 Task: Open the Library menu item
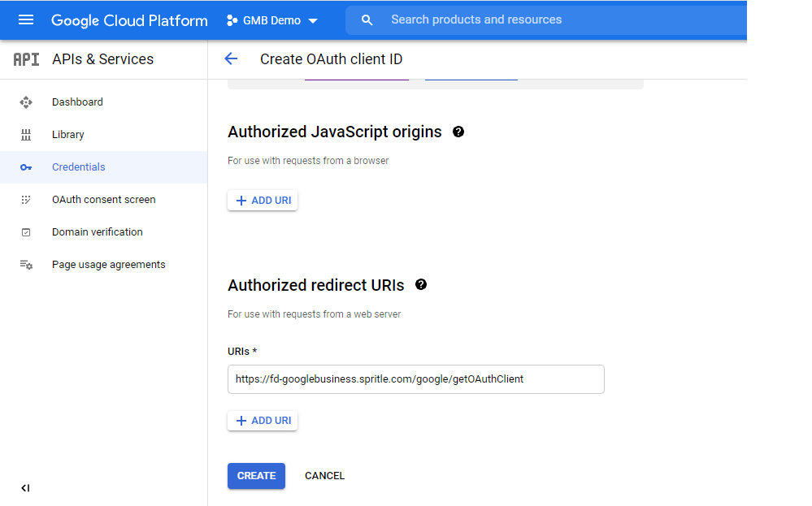(x=103, y=135)
